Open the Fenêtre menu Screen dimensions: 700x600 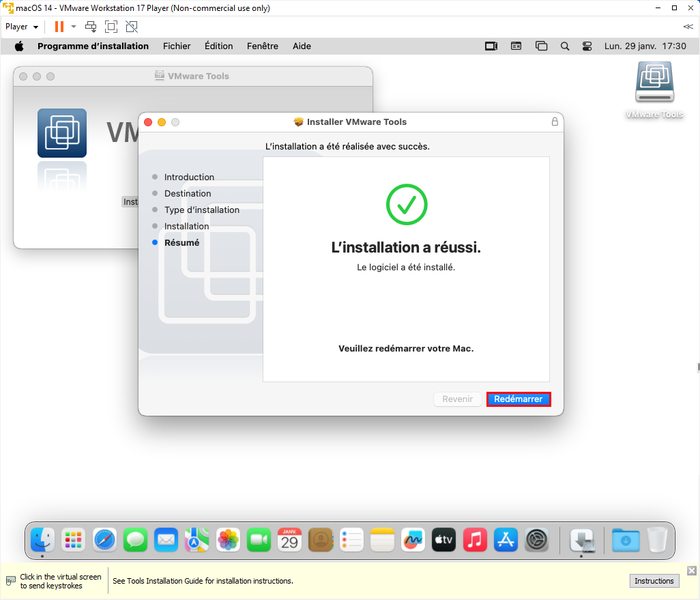[263, 46]
